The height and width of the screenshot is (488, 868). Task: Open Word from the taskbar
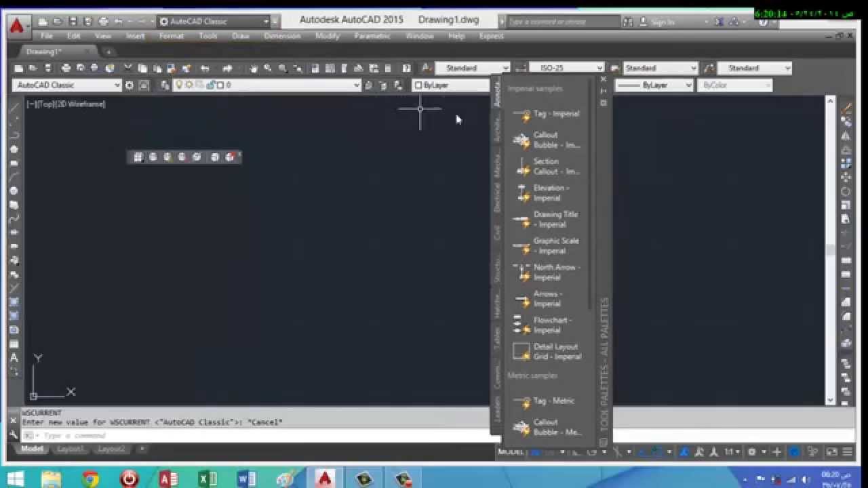coord(246,479)
